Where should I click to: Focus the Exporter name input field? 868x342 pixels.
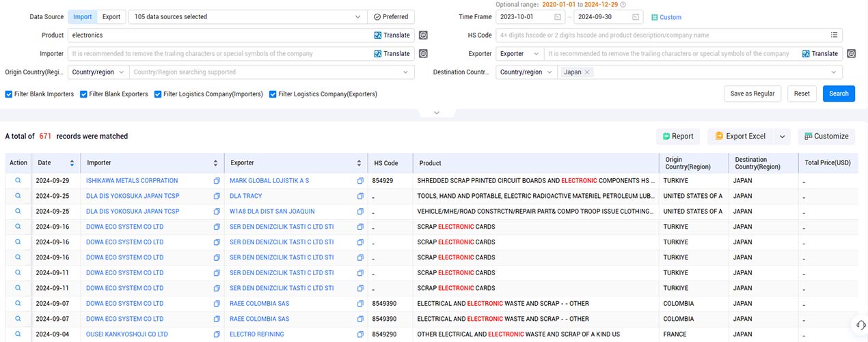pyautogui.click(x=672, y=53)
